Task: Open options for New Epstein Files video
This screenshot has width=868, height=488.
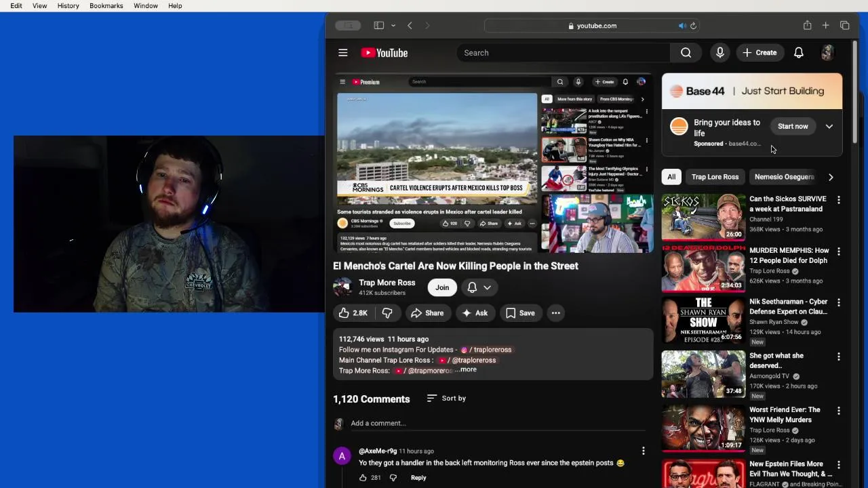Action: tap(839, 465)
